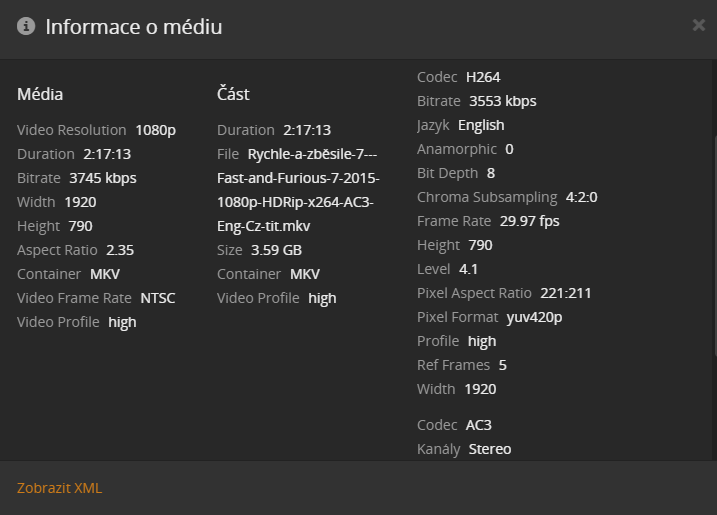Click the vertical scrollbar of the dialog

715,246
